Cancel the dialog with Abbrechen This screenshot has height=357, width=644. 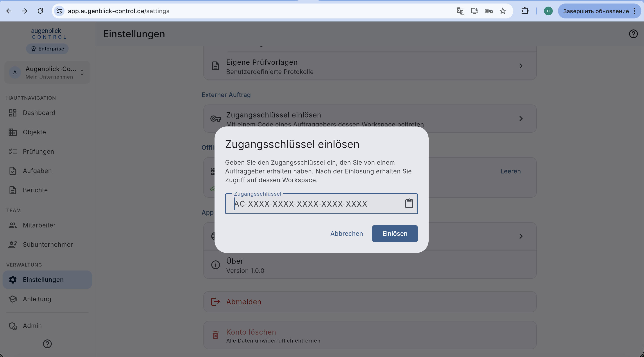pyautogui.click(x=347, y=233)
